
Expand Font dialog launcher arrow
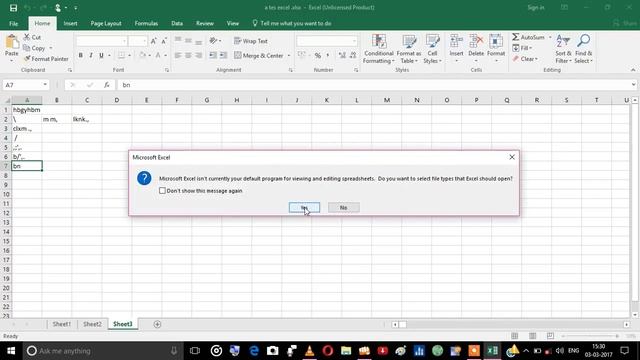167,70
